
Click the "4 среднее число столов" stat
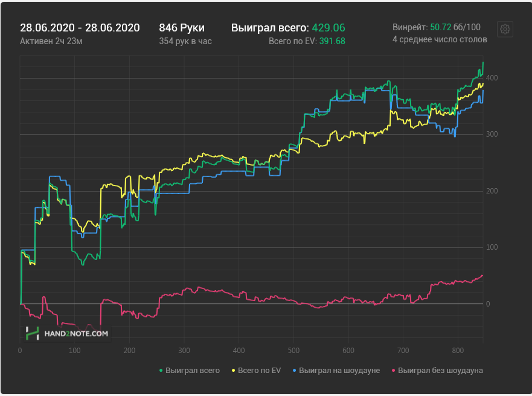440,40
